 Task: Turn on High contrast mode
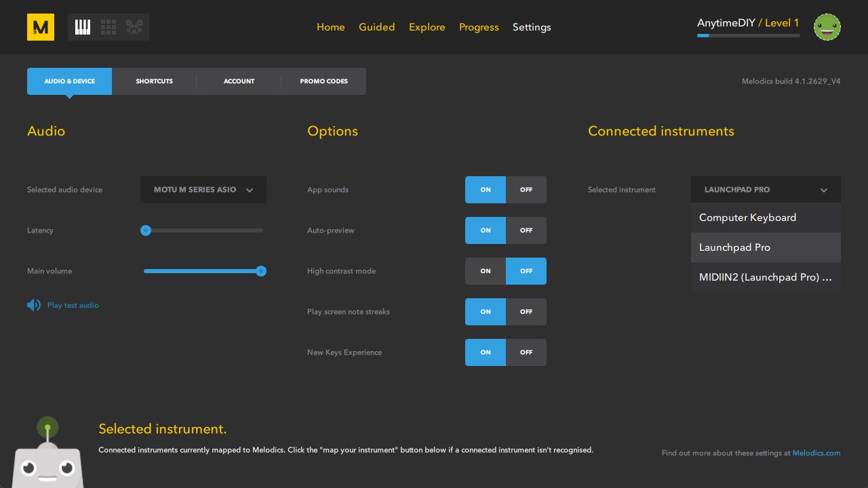click(486, 271)
